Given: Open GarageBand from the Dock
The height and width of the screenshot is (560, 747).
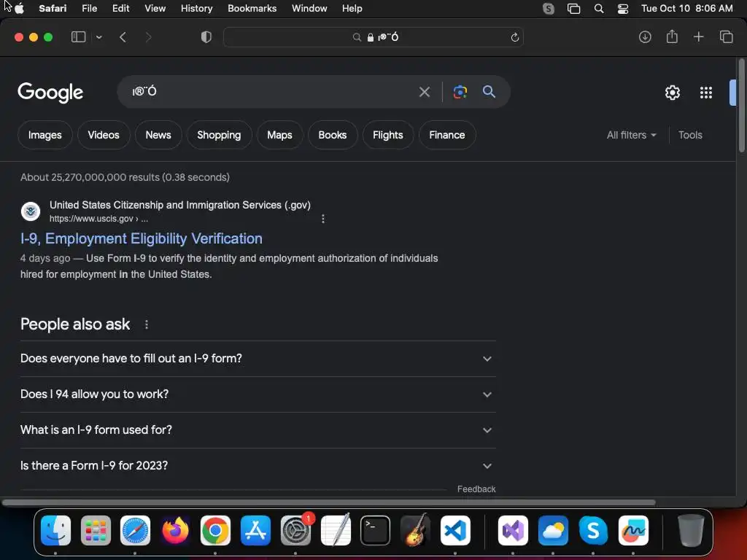Looking at the screenshot, I should tap(415, 530).
